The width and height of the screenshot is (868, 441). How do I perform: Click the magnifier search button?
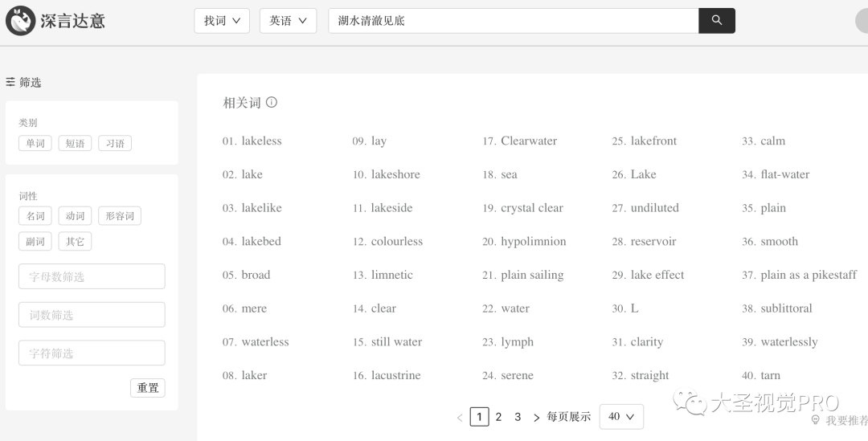(717, 21)
